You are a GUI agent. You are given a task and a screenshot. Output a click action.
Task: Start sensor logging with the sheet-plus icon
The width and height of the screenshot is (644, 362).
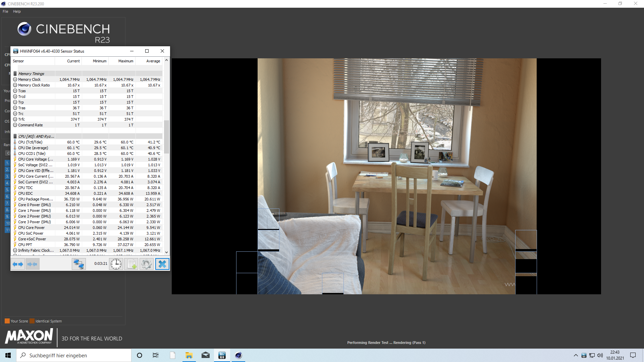click(x=131, y=264)
